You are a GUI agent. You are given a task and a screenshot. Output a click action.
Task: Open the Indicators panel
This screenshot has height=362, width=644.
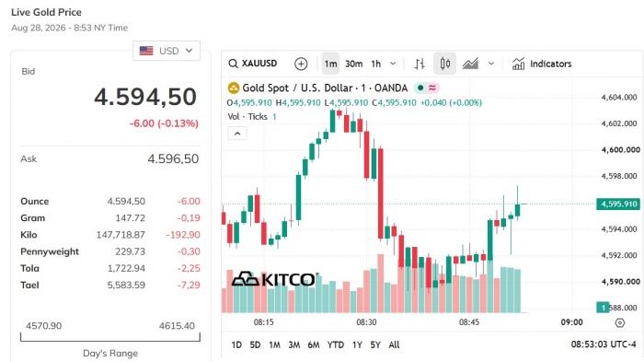542,64
